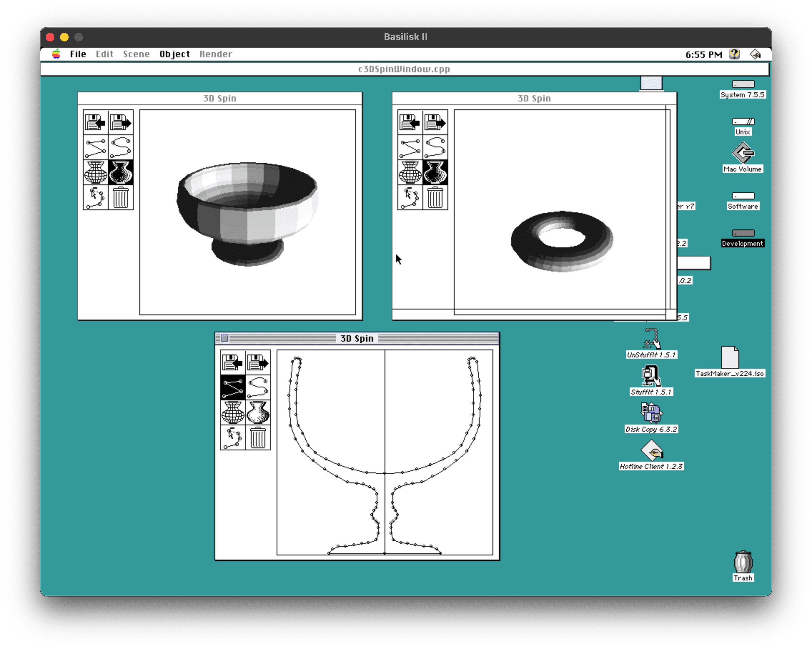812x649 pixels.
Task: Pick the point-edit pointer tool in torus window
Action: [x=410, y=197]
